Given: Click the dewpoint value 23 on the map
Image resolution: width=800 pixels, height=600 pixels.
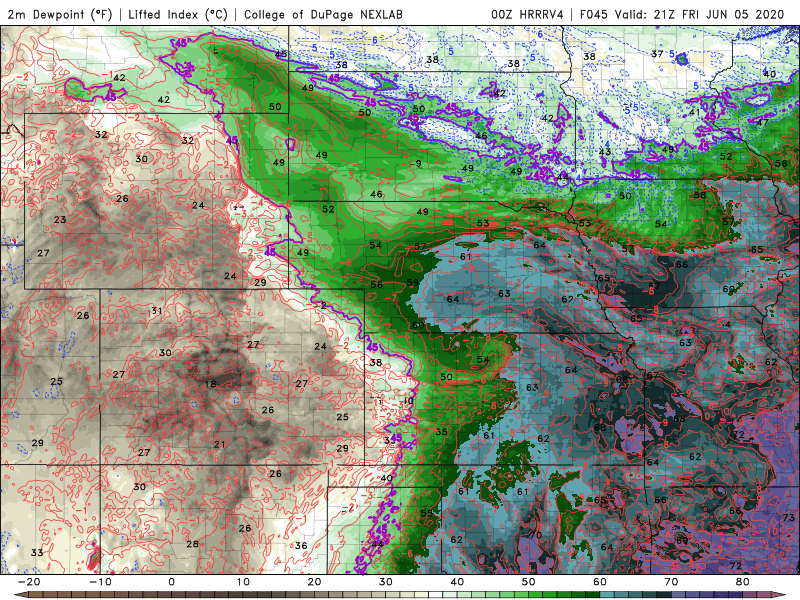Looking at the screenshot, I should [x=60, y=219].
